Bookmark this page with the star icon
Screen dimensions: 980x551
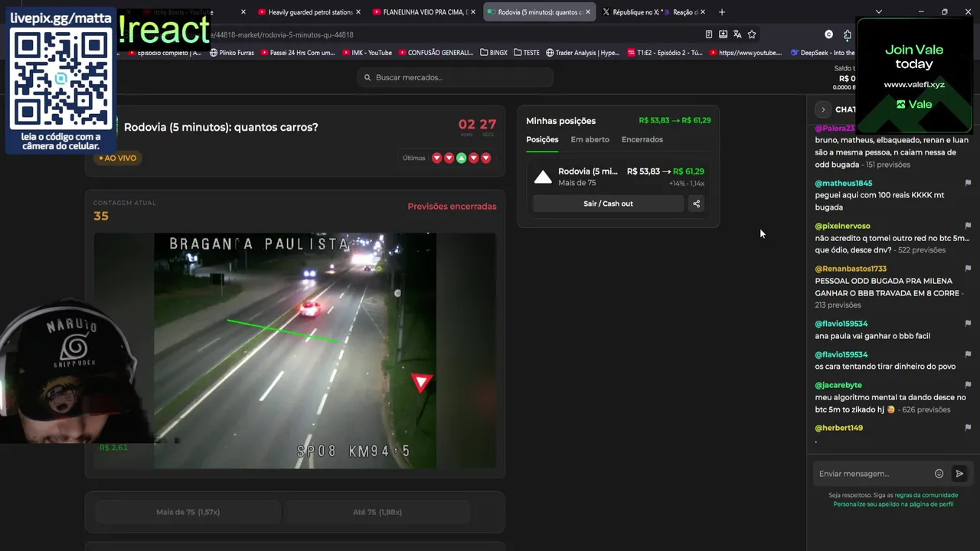752,34
